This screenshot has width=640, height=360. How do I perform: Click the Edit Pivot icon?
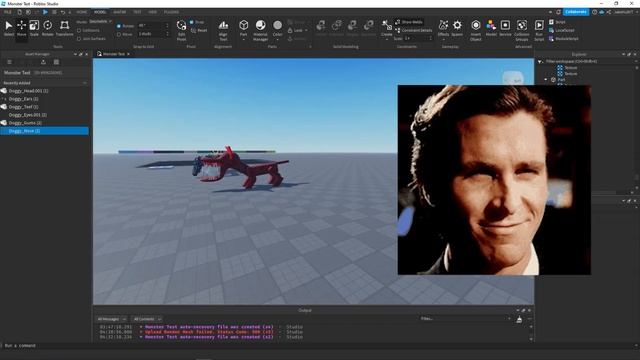(181, 26)
